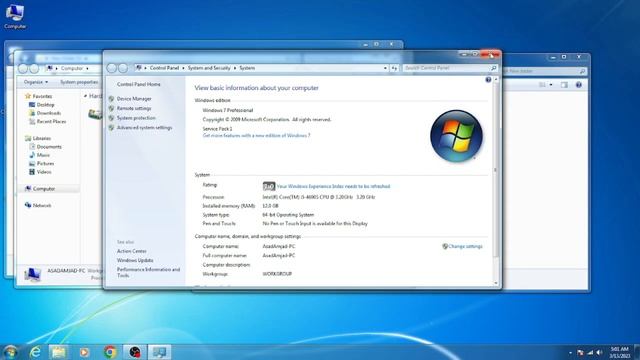This screenshot has height=360, width=640.
Task: Launch Google Chrome from the taskbar
Action: (109, 352)
